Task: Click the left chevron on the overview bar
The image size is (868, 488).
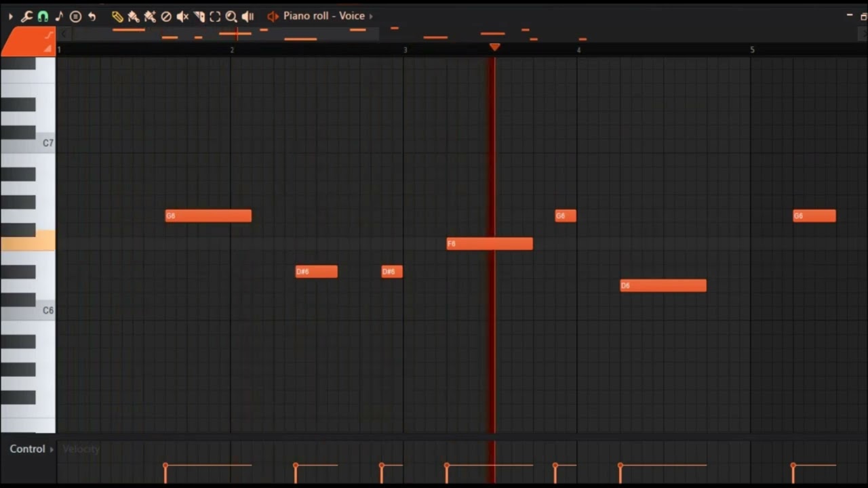Action: [x=64, y=34]
